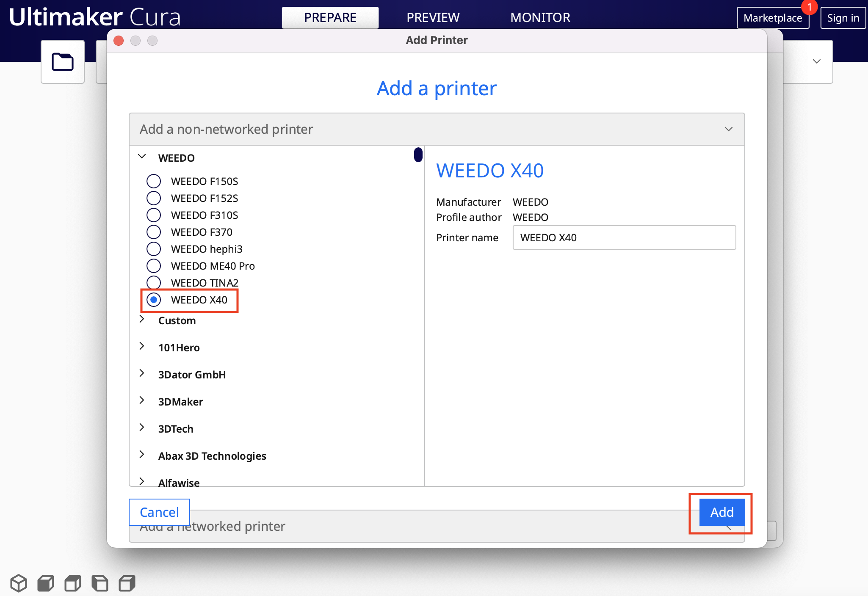This screenshot has width=868, height=596.
Task: Select the right side view cube icon
Action: coord(127,583)
